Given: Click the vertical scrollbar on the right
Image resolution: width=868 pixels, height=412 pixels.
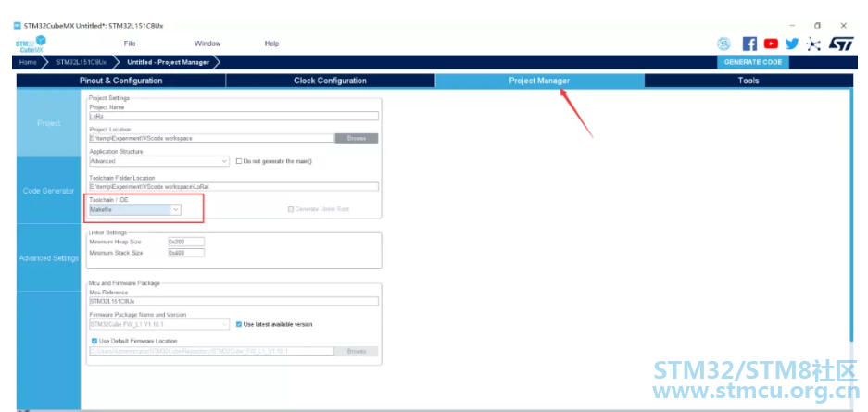Looking at the screenshot, I should 852,216.
